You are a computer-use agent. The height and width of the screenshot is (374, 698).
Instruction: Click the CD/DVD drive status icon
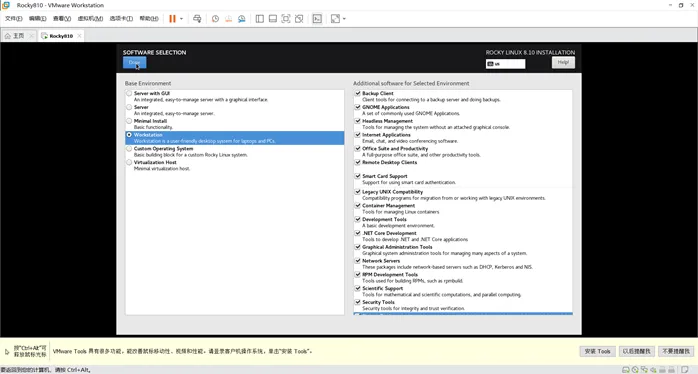(635, 370)
